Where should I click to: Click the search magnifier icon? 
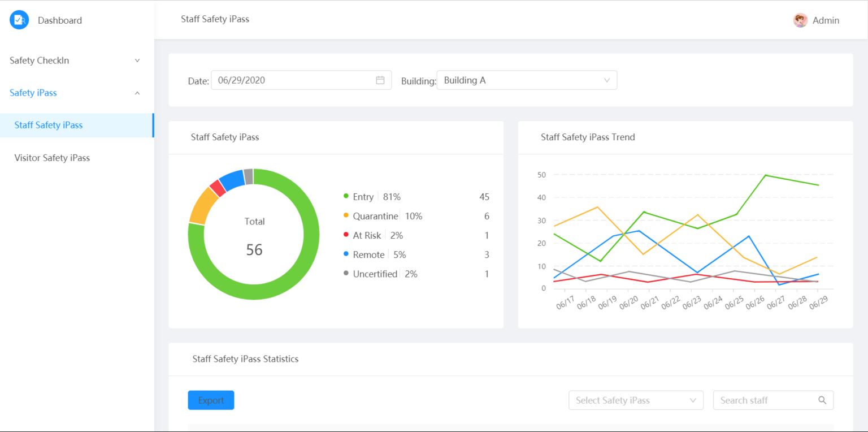(x=822, y=400)
